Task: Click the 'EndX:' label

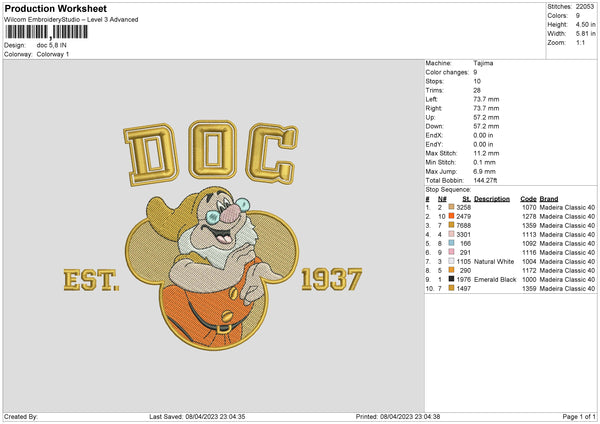Action: (x=434, y=135)
